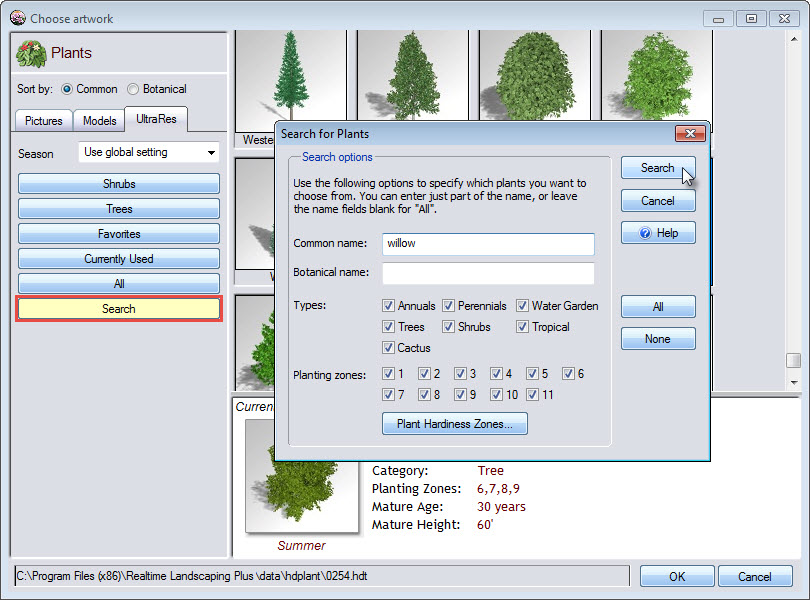Uncheck the Tropical checkbox

click(x=522, y=327)
